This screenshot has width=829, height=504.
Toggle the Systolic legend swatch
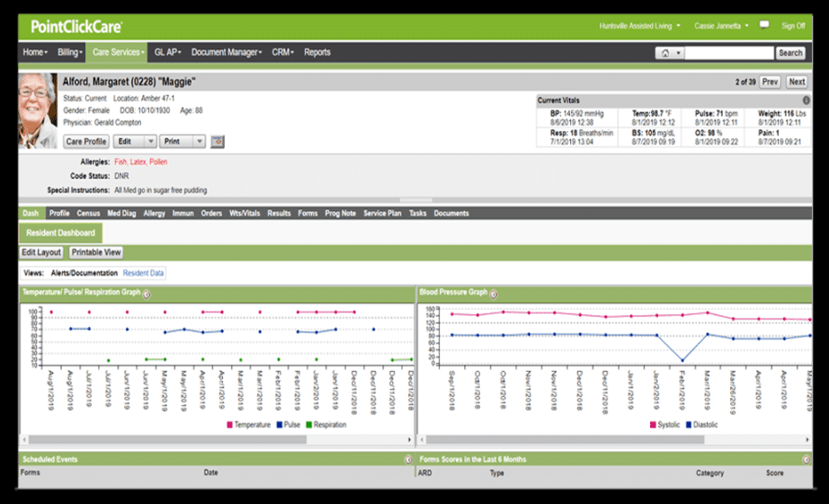click(653, 425)
